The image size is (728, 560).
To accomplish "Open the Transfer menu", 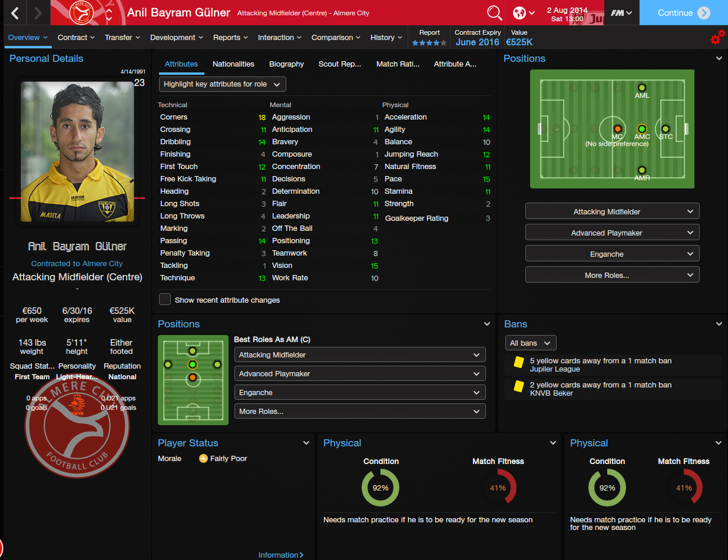I will click(x=123, y=37).
